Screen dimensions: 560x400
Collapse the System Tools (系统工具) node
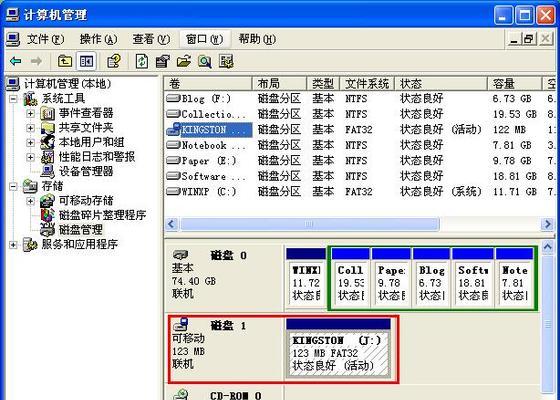(13, 99)
